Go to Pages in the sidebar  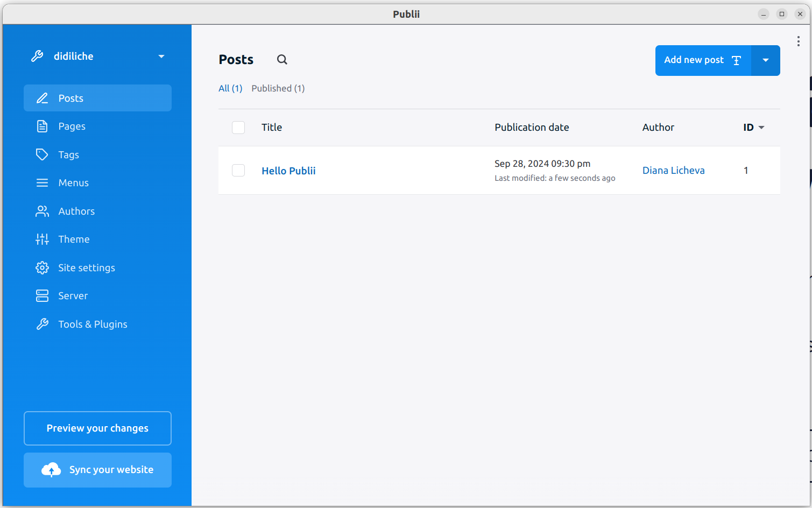tap(72, 126)
